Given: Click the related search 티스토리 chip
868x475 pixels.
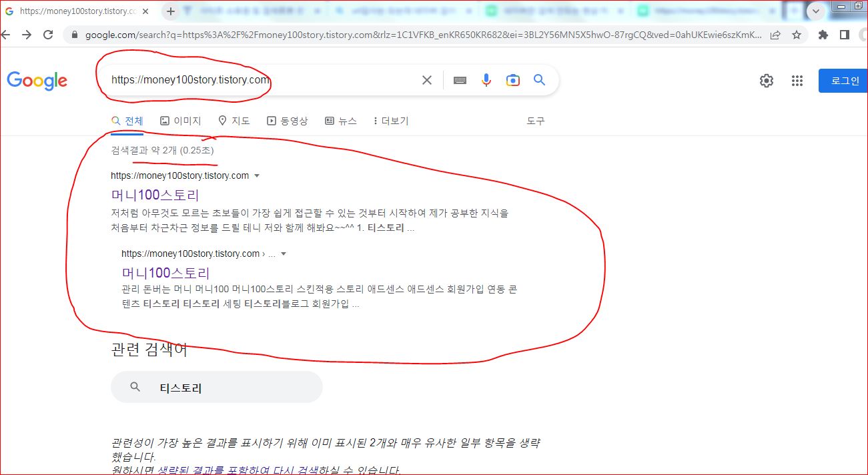Looking at the screenshot, I should click(217, 387).
